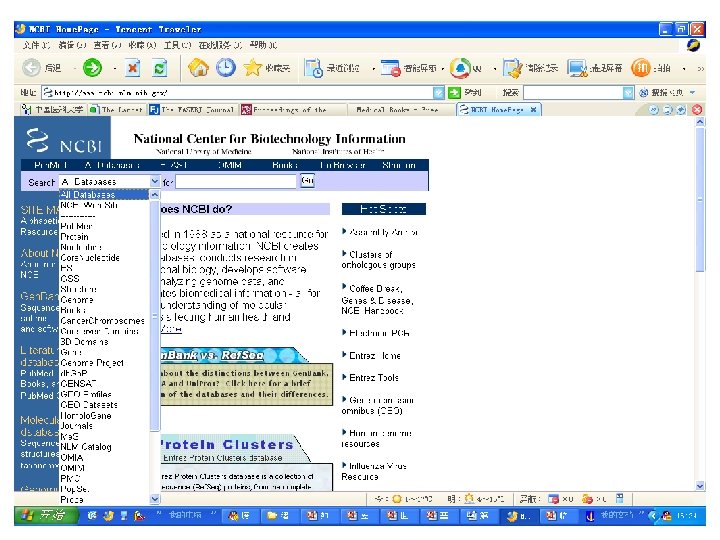Open the 帮助 Help menu

pos(263,45)
